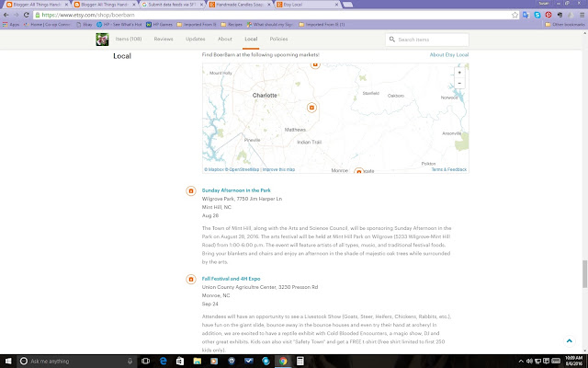This screenshot has height=368, width=588.
Task: Click the volume speaker tray icon
Action: (x=529, y=362)
